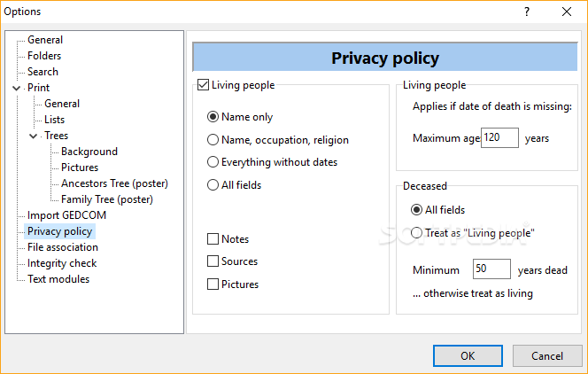Tick the Pictures checkbox
This screenshot has height=374, width=588.
pos(213,284)
